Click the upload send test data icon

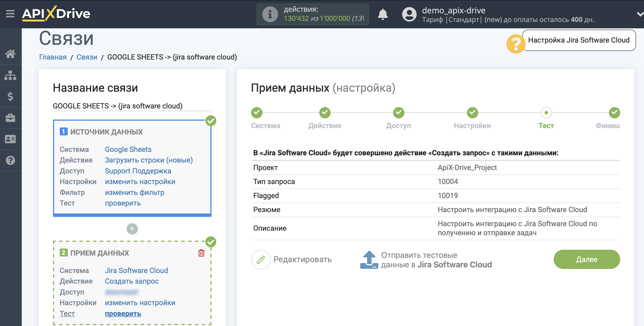[369, 259]
